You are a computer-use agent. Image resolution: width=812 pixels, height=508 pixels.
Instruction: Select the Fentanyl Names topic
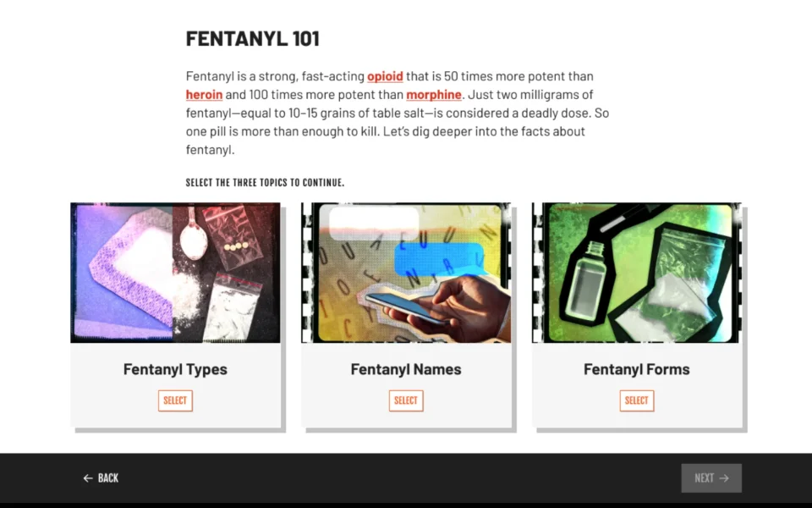406,400
